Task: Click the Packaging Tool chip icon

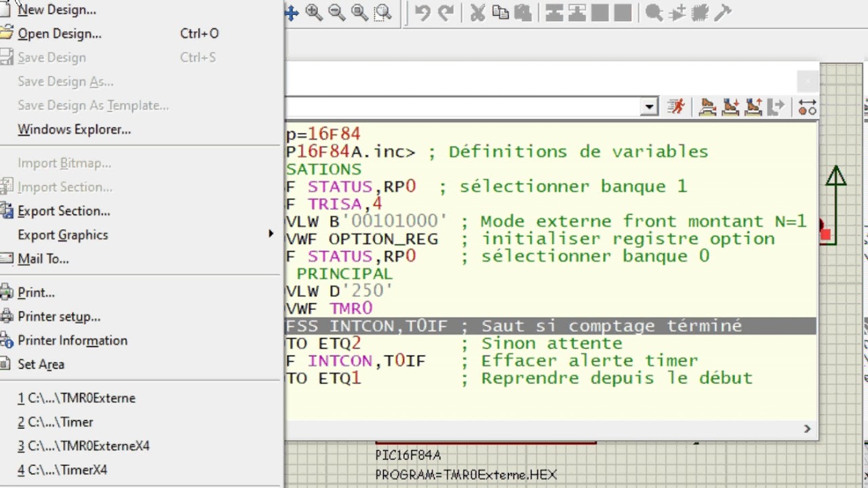Action: coord(700,12)
